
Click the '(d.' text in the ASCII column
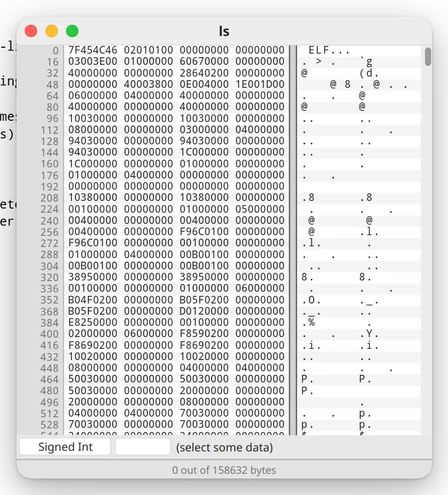[x=369, y=73]
